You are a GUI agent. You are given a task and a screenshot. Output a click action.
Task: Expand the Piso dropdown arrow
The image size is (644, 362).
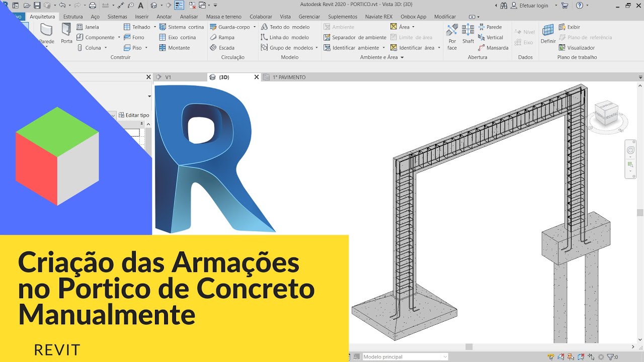coord(146,48)
